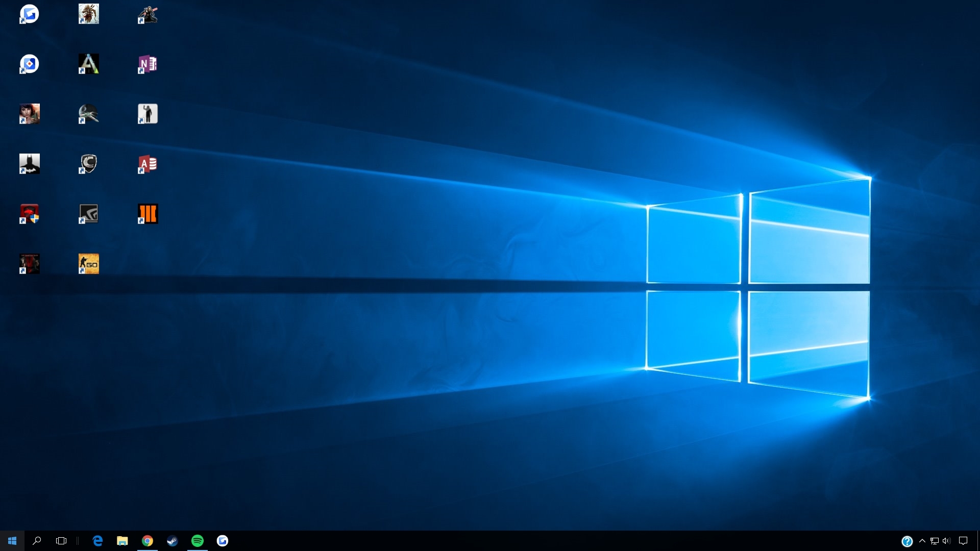This screenshot has height=551, width=980.
Task: Select the Black Ops III desktop icon
Action: (148, 214)
